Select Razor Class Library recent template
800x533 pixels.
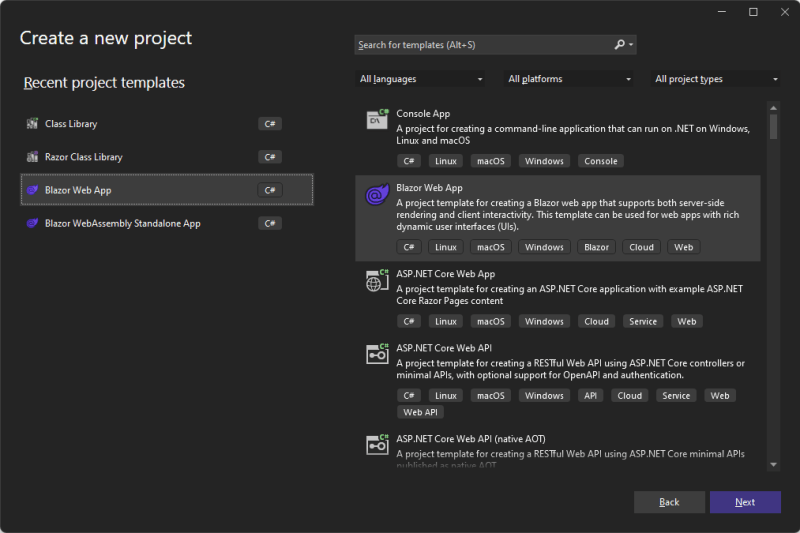point(167,157)
